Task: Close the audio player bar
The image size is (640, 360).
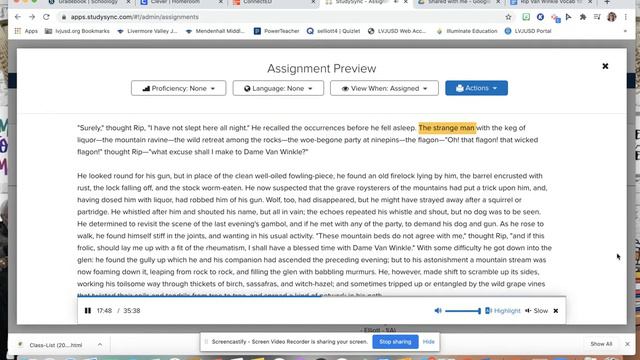Action: 556,311
